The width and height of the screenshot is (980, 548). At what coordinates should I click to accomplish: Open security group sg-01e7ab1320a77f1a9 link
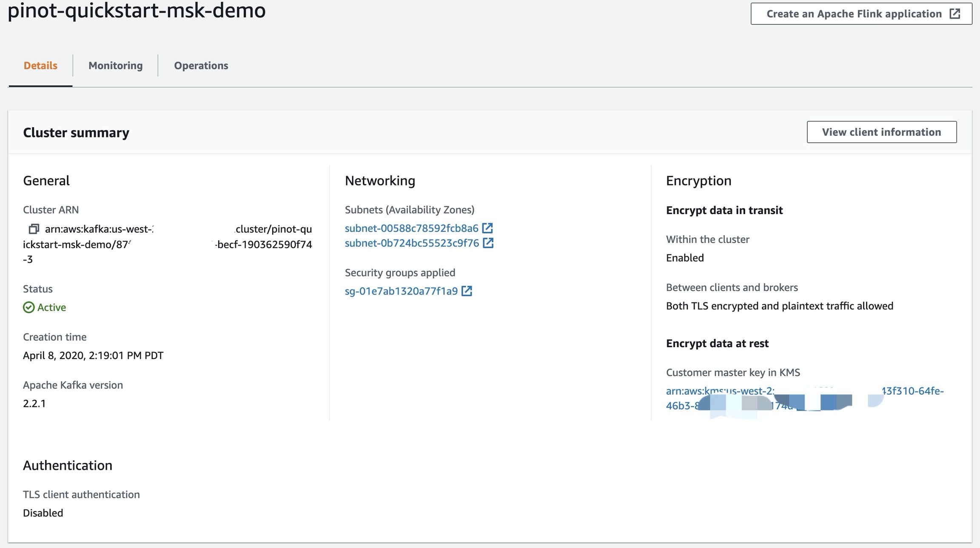pyautogui.click(x=401, y=291)
